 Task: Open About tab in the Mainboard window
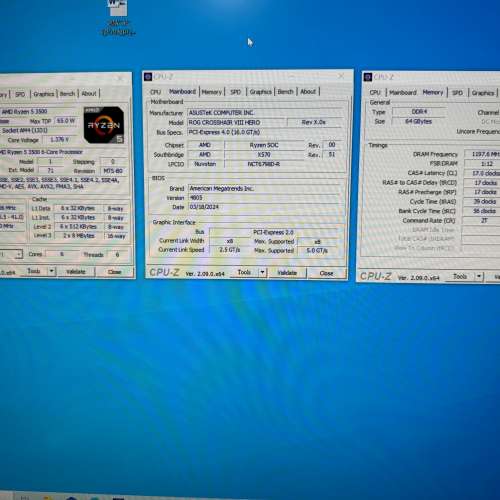click(308, 91)
